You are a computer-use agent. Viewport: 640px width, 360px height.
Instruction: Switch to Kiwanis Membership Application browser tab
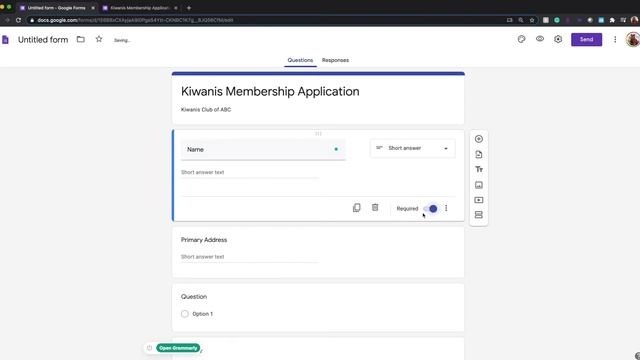(x=140, y=8)
